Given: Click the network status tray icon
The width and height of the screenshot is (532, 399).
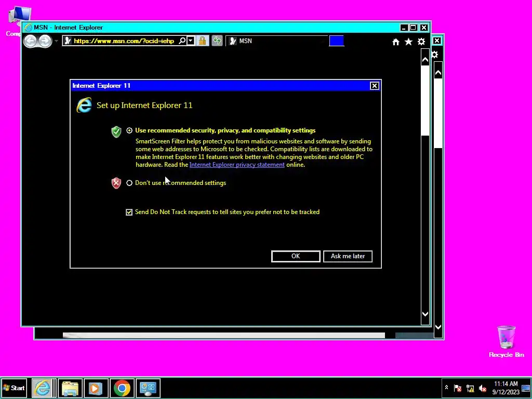Looking at the screenshot, I should click(470, 388).
